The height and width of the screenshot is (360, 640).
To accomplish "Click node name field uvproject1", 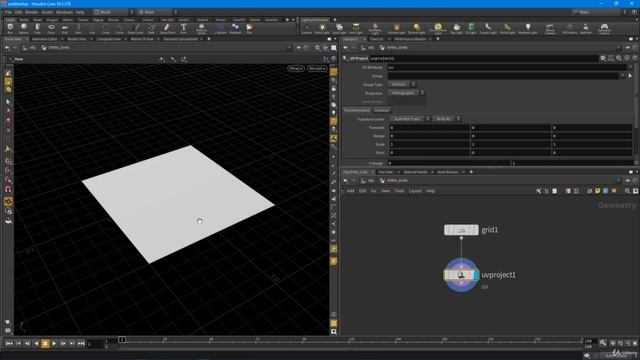I will pos(483,58).
